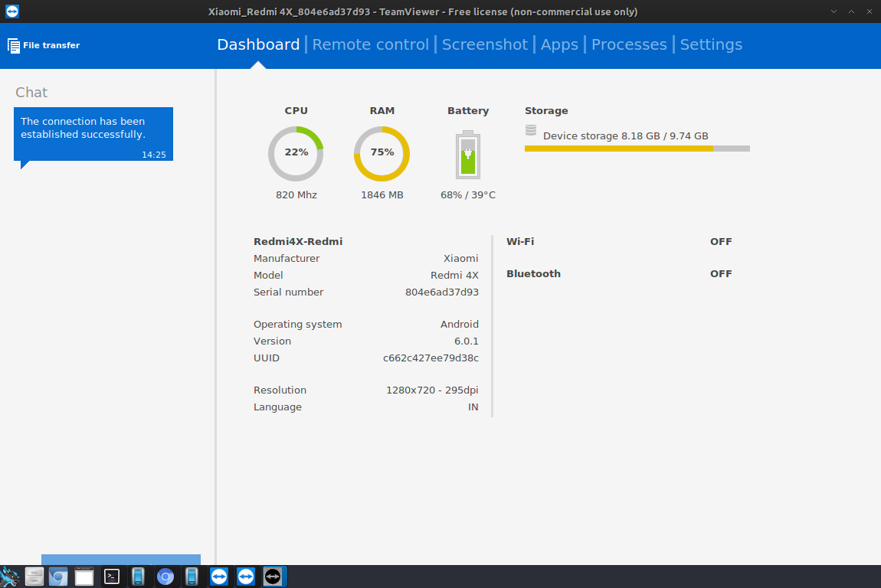The width and height of the screenshot is (881, 588).
Task: Click the Bluetooth OFF status
Action: [721, 273]
